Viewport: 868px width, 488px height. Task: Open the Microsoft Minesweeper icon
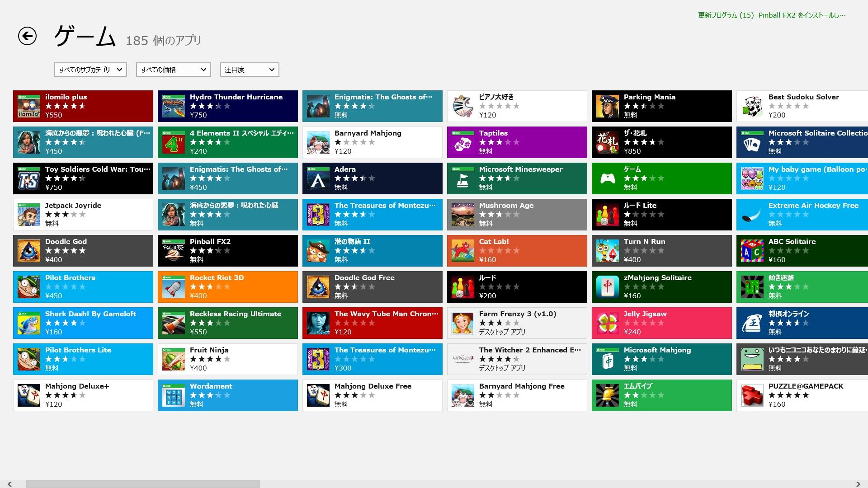coord(463,178)
